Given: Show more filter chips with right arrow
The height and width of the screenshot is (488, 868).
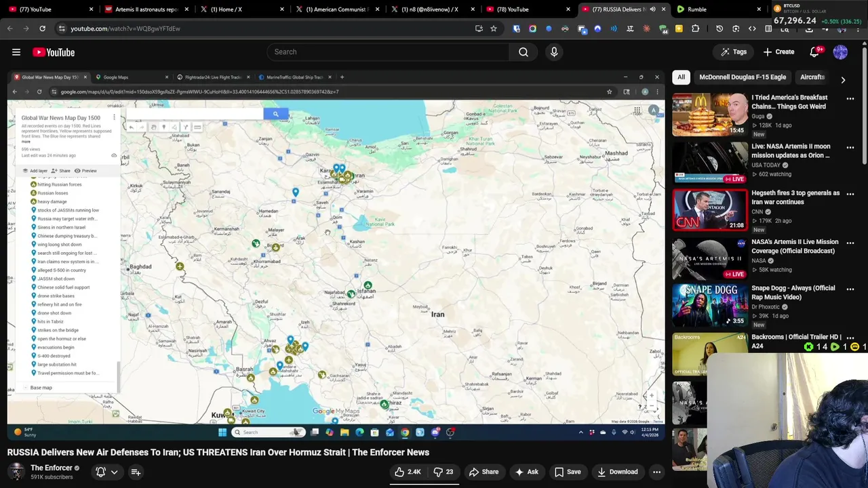Looking at the screenshot, I should coord(843,79).
